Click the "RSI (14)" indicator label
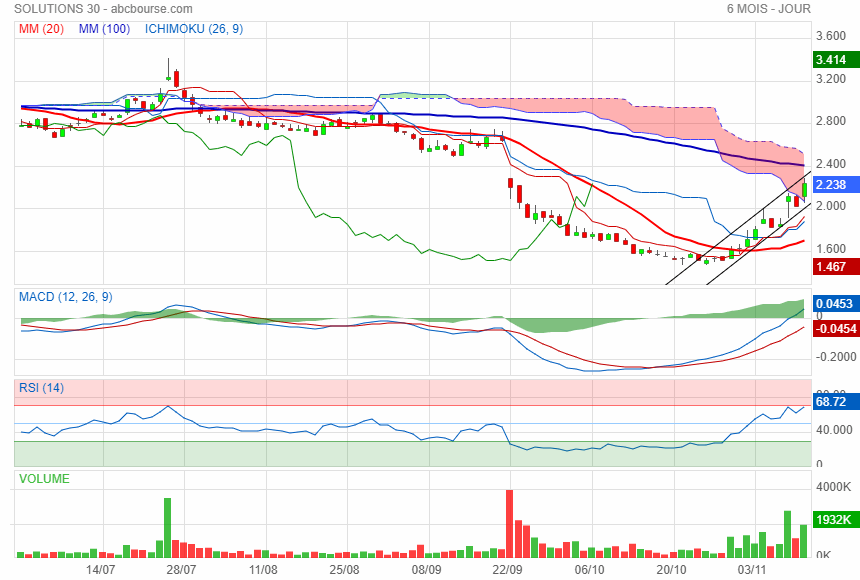Screen dimensions: 860x580 (x=42, y=388)
